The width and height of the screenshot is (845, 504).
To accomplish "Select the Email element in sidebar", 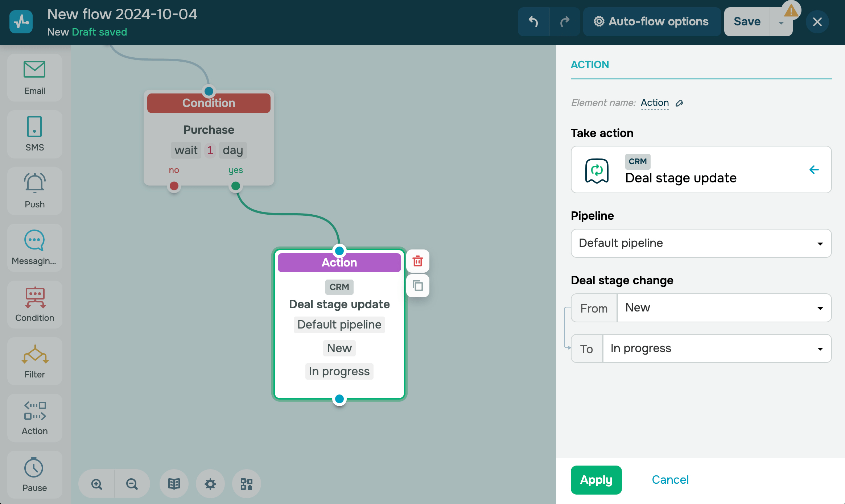I will [34, 77].
